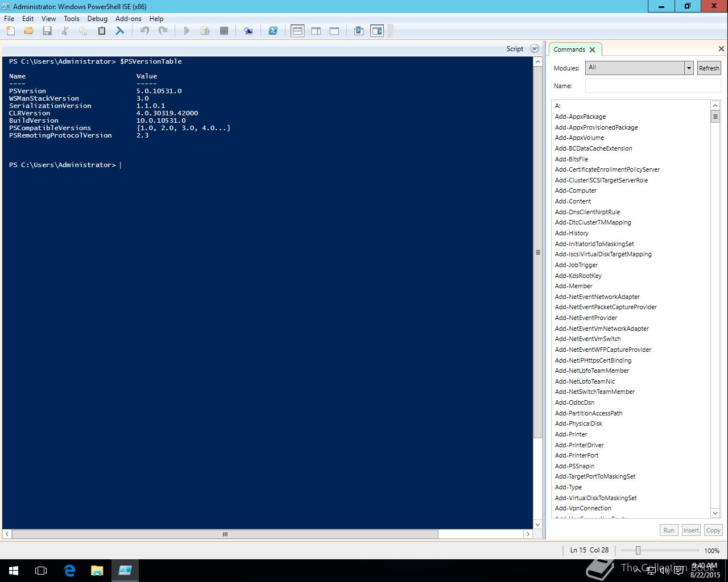Click the Paste clipboard icon
The height and width of the screenshot is (582, 728).
pos(102,31)
